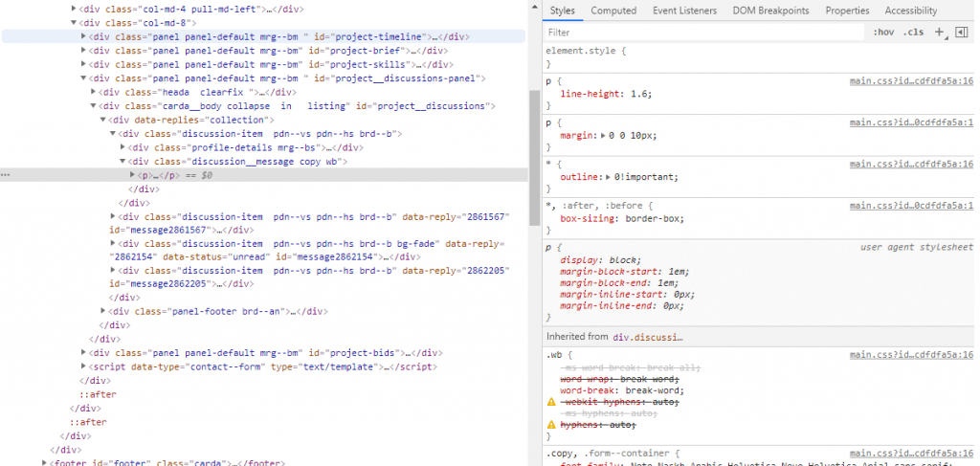Open main.css link for .copy rule
The height and width of the screenshot is (466, 980).
(911, 453)
